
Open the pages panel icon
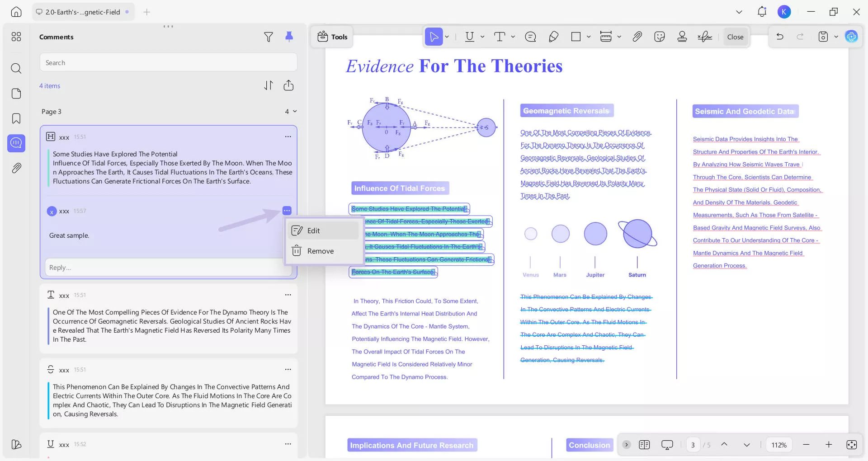16,94
